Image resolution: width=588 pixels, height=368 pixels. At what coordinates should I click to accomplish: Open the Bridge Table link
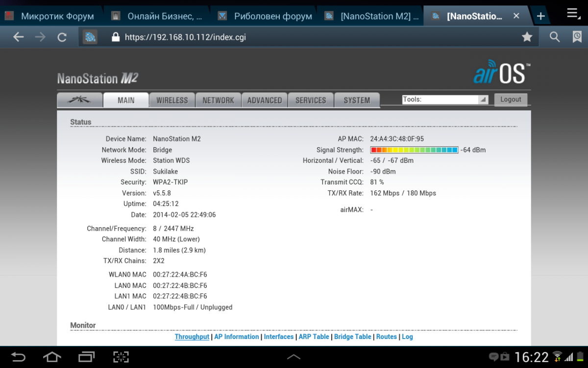(352, 337)
